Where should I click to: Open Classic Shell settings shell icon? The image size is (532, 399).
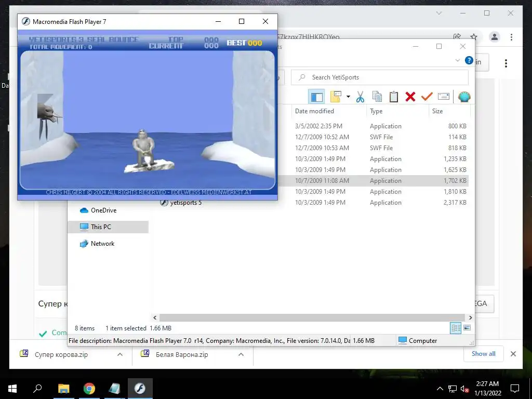pyautogui.click(x=464, y=97)
